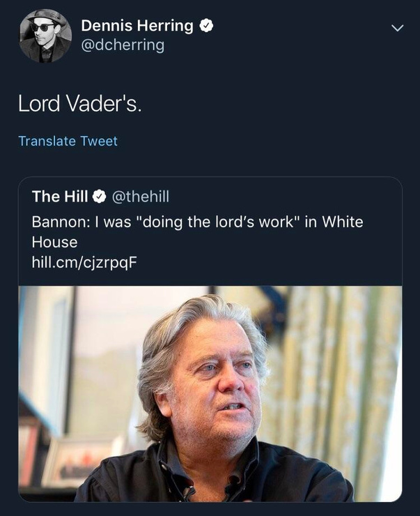Click the @thehill handle
Screen dimensions: 420x516
pos(140,197)
